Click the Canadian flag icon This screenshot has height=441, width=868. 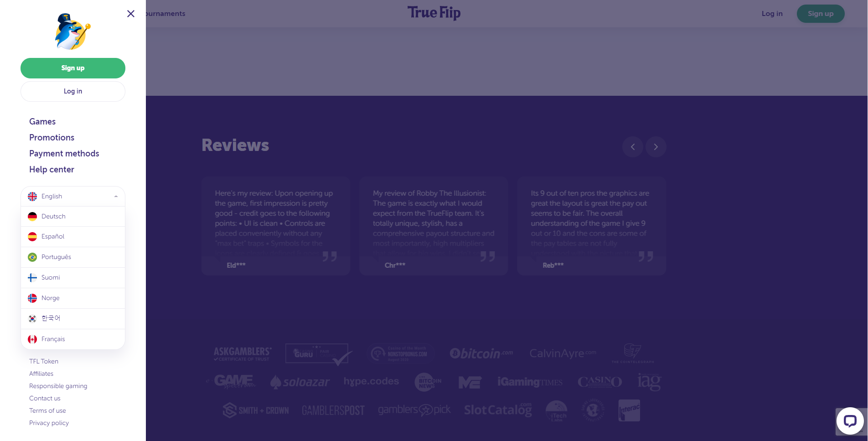pyautogui.click(x=32, y=339)
